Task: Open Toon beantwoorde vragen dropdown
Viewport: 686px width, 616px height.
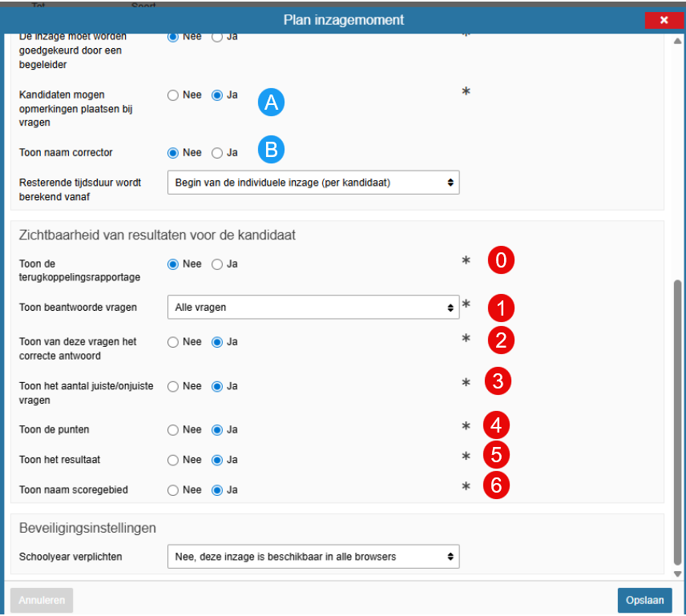Action: 313,308
